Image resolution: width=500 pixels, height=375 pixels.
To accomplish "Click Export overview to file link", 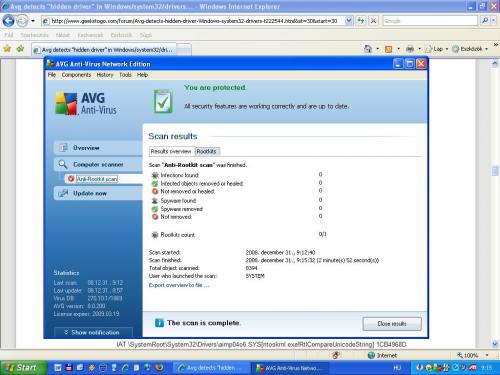I will pyautogui.click(x=179, y=285).
